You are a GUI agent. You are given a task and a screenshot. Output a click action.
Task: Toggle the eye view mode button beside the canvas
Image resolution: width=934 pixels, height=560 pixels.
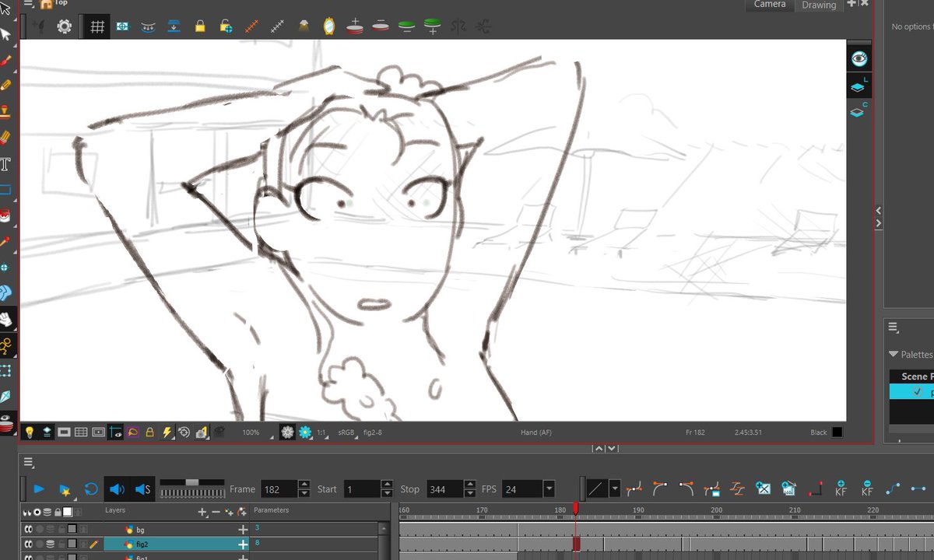click(x=859, y=58)
